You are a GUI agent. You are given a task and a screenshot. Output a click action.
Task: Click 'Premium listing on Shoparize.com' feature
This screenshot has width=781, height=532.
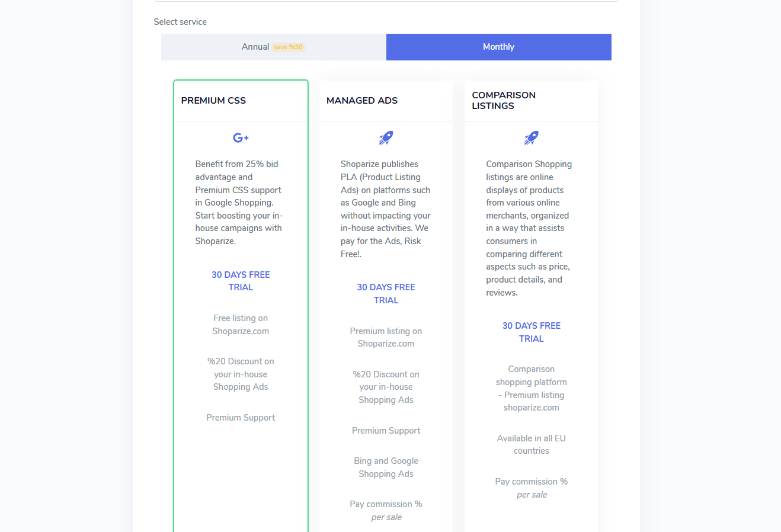click(x=386, y=337)
